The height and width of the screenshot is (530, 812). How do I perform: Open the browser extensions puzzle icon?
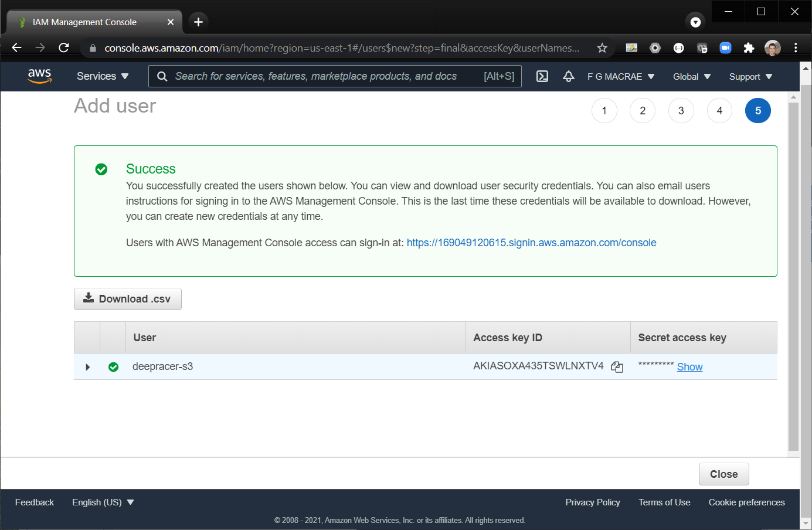(x=749, y=48)
